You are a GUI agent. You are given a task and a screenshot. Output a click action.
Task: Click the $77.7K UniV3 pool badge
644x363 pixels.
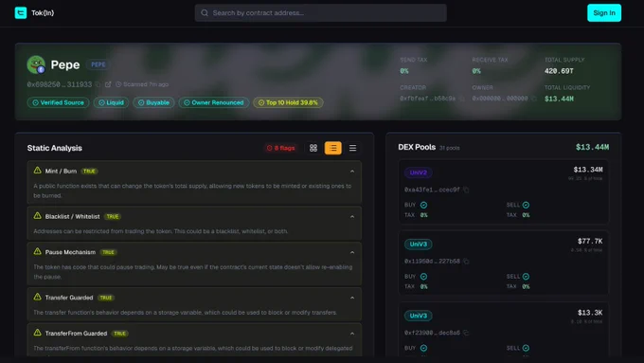click(x=418, y=245)
